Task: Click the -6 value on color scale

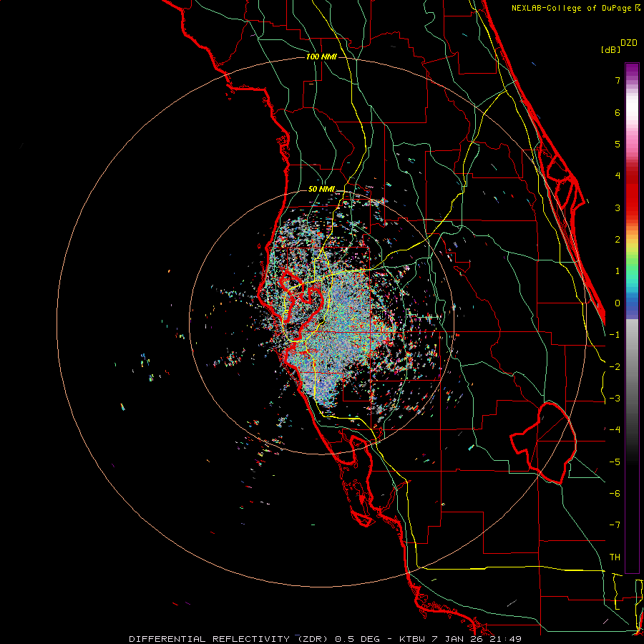Action: coord(615,494)
